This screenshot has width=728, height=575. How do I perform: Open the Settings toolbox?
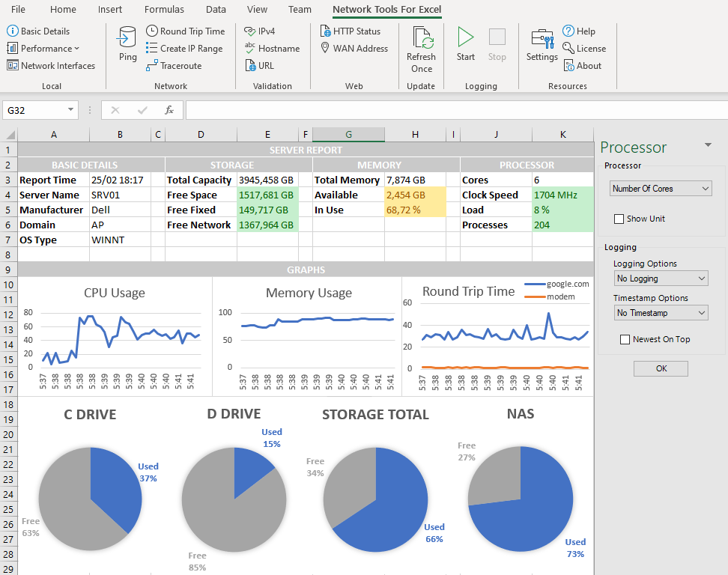[x=542, y=45]
